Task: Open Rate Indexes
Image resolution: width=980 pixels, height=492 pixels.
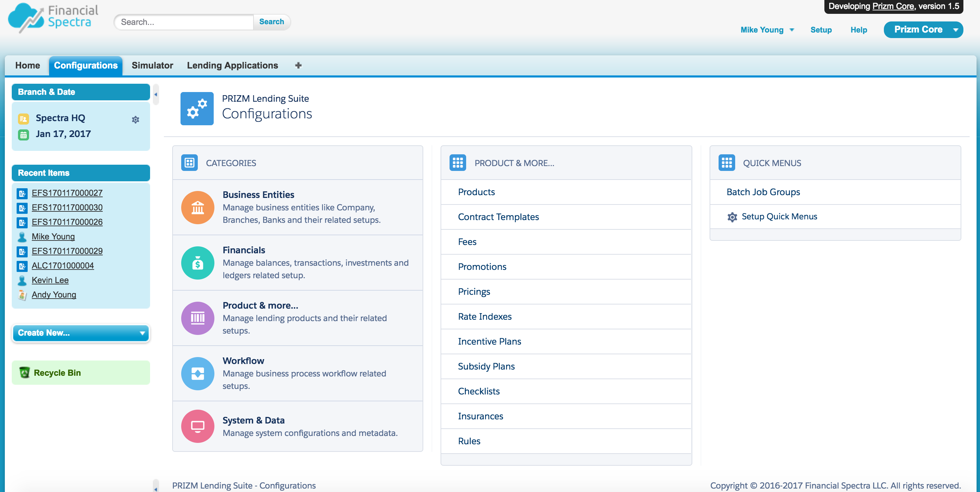Action: (485, 317)
